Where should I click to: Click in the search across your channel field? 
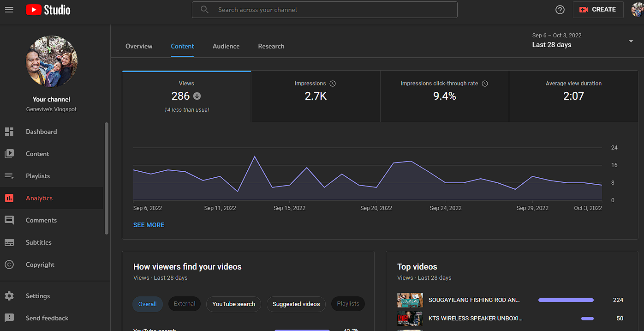click(x=325, y=10)
